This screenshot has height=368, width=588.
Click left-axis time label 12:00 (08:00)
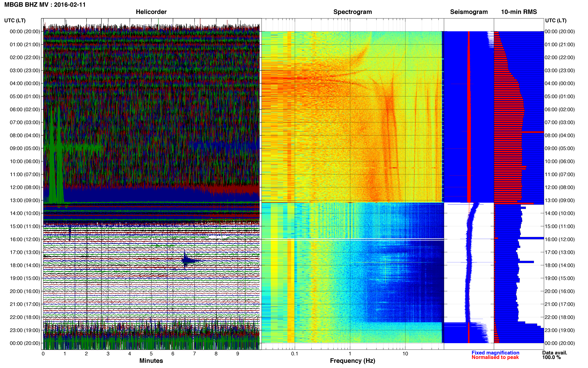(25, 187)
